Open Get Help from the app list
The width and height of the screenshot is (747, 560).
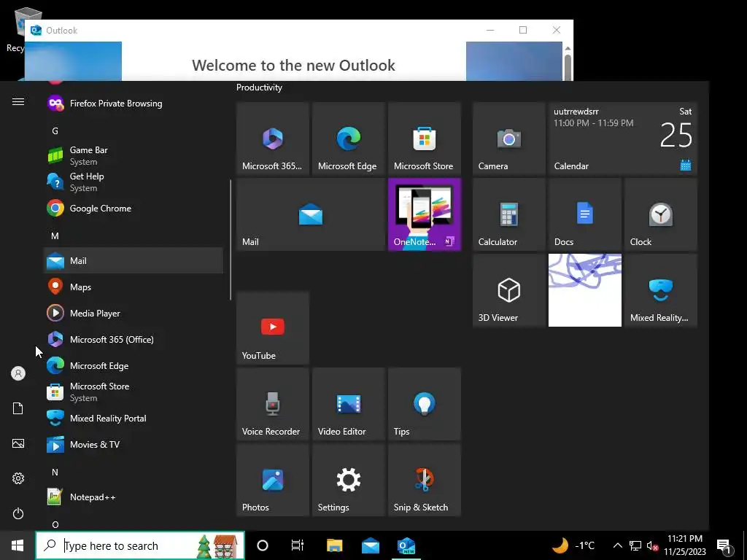[133, 182]
